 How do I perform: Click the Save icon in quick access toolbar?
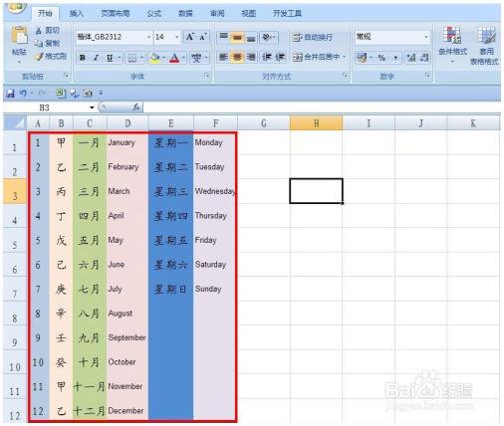[x=10, y=94]
